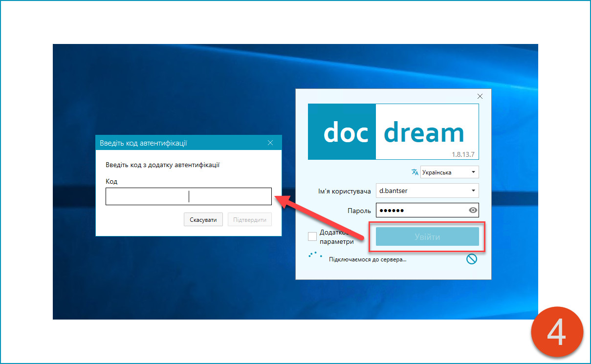Enable the Додаткові параметри checkbox

(312, 236)
